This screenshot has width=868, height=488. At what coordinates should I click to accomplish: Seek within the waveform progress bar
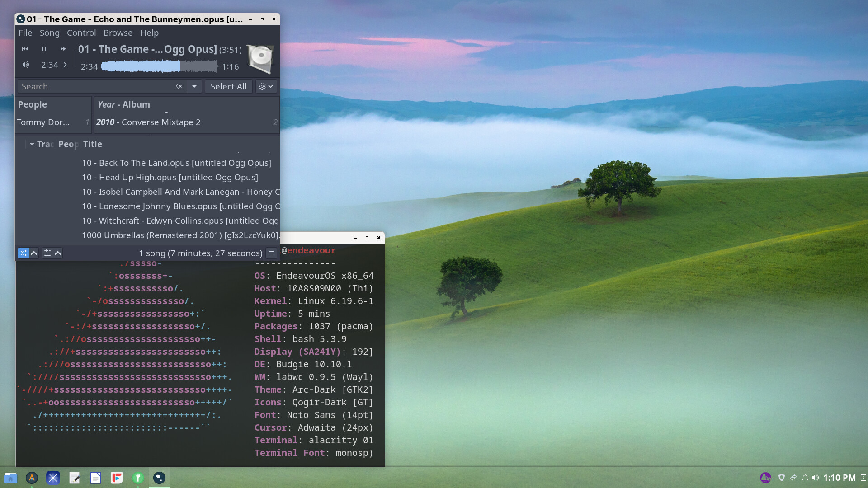pos(159,66)
